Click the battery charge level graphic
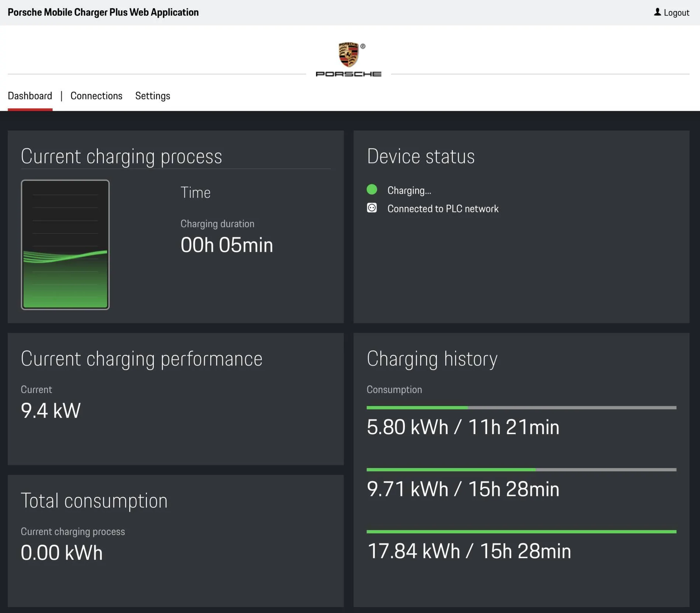This screenshot has width=700, height=613. (65, 244)
